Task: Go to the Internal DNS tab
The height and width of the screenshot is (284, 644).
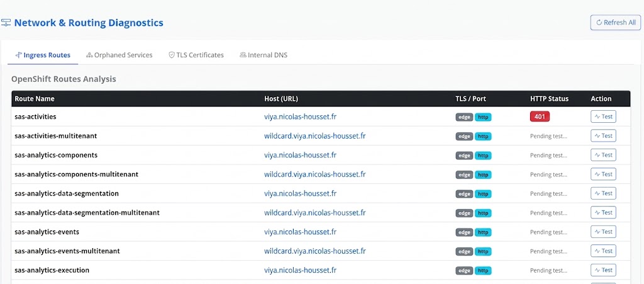Action: tap(264, 55)
